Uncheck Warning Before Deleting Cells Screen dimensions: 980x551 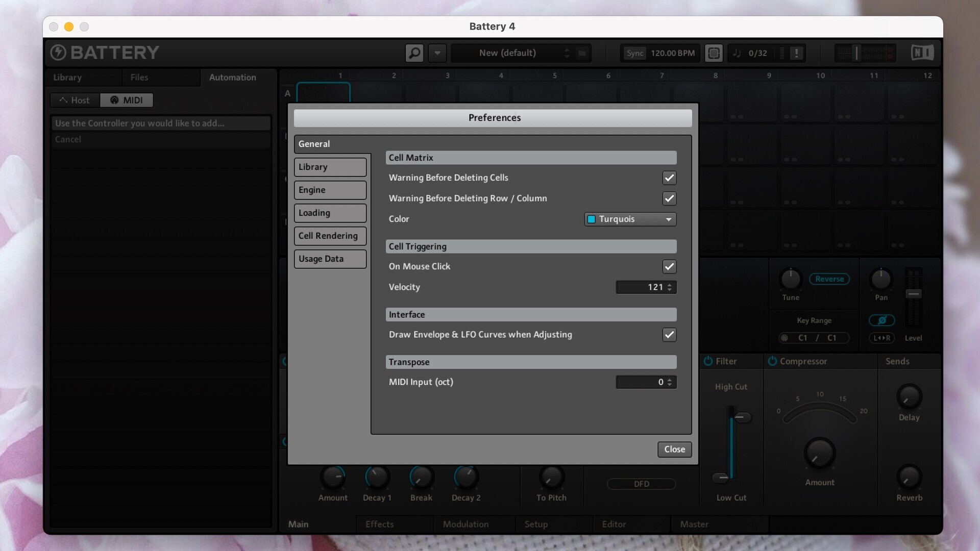[x=669, y=178]
